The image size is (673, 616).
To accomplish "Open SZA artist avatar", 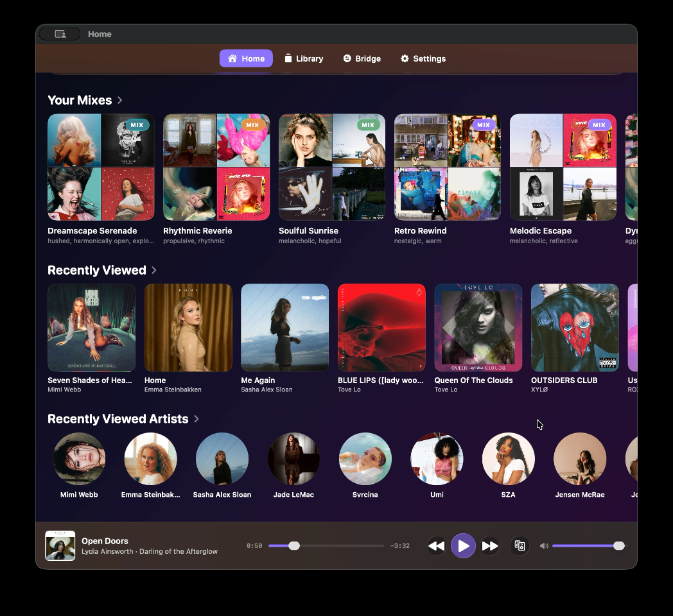I will pos(508,459).
